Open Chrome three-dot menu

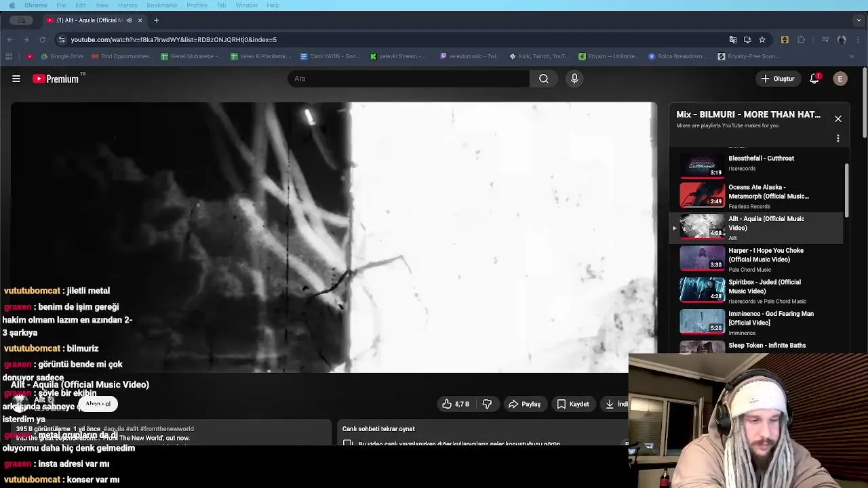click(857, 39)
